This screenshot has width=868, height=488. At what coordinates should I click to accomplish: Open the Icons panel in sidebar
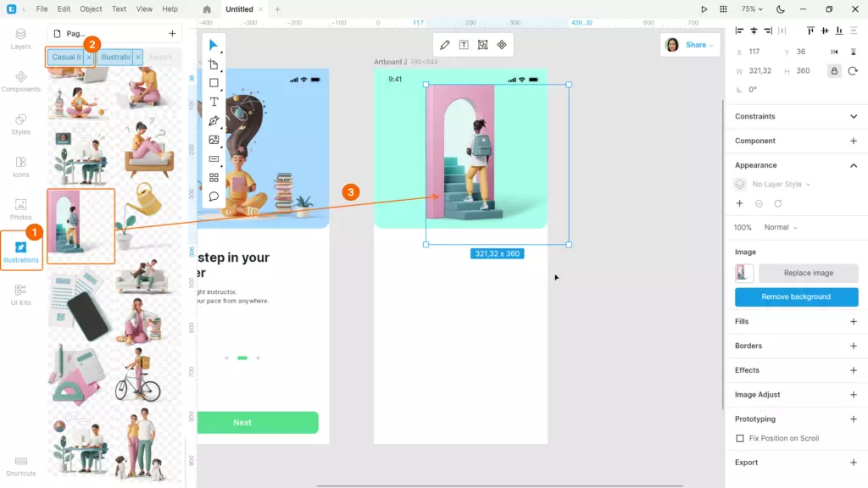(x=21, y=167)
